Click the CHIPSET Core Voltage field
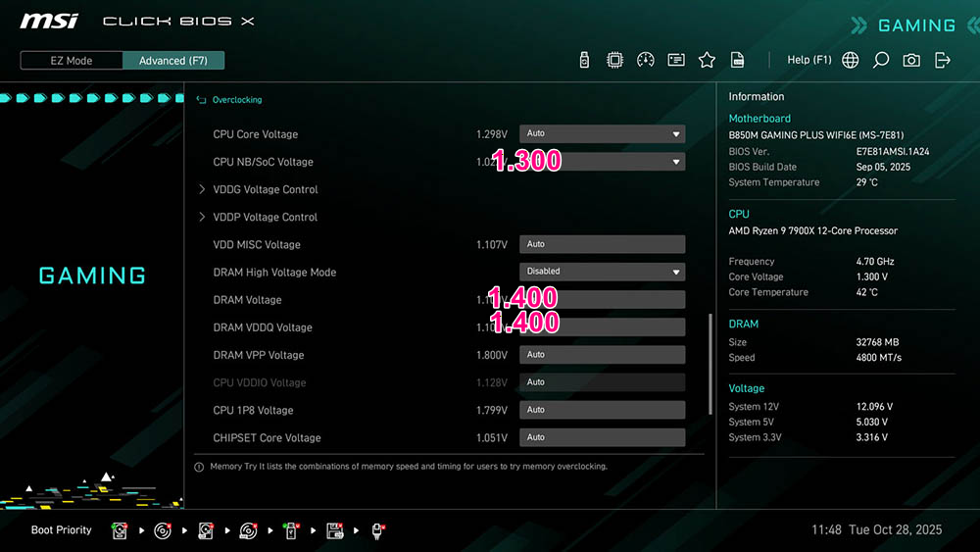The height and width of the screenshot is (552, 980). click(x=602, y=437)
